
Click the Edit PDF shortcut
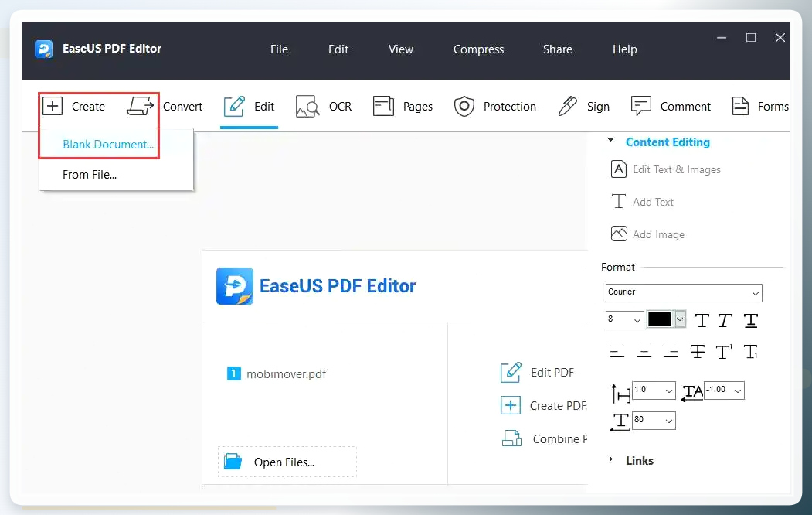(x=537, y=373)
